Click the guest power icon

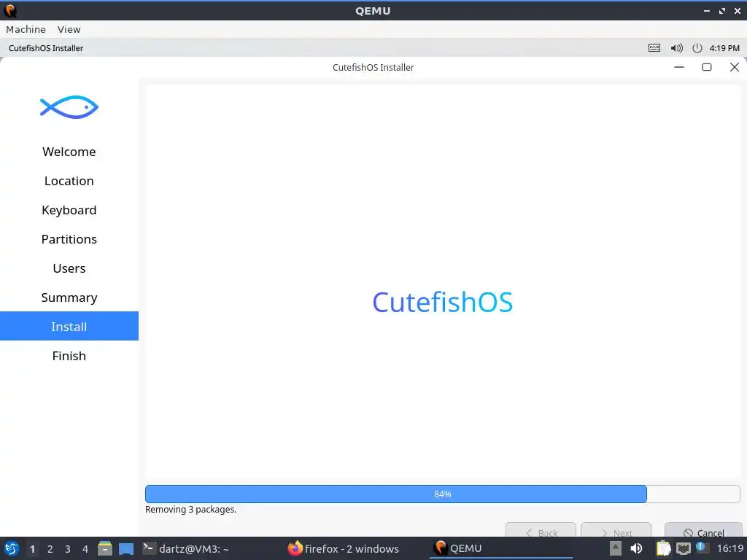[697, 48]
